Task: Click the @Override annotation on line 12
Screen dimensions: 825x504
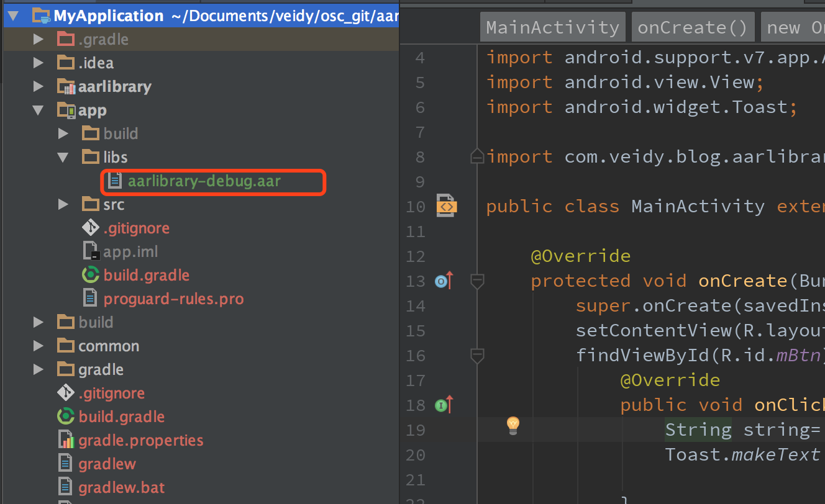Action: coord(581,256)
